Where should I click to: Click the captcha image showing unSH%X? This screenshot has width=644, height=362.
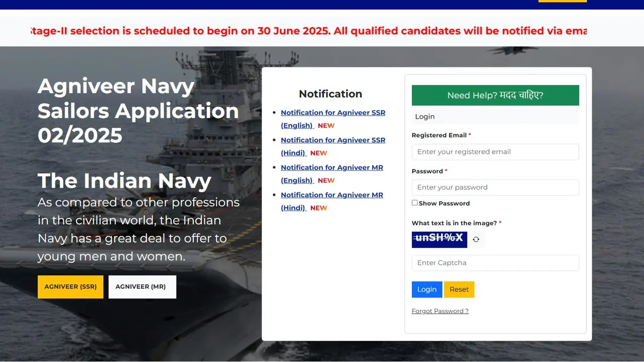(439, 239)
